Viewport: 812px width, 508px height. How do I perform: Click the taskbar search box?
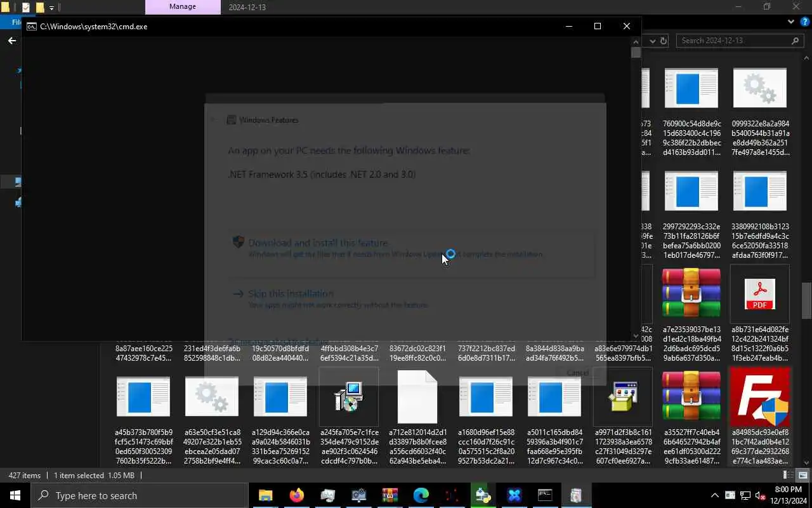[x=139, y=495]
